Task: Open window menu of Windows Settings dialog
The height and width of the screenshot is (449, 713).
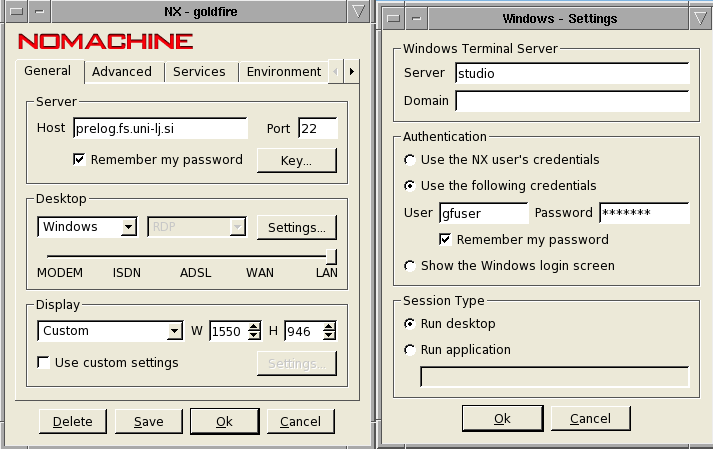Action: (x=393, y=18)
